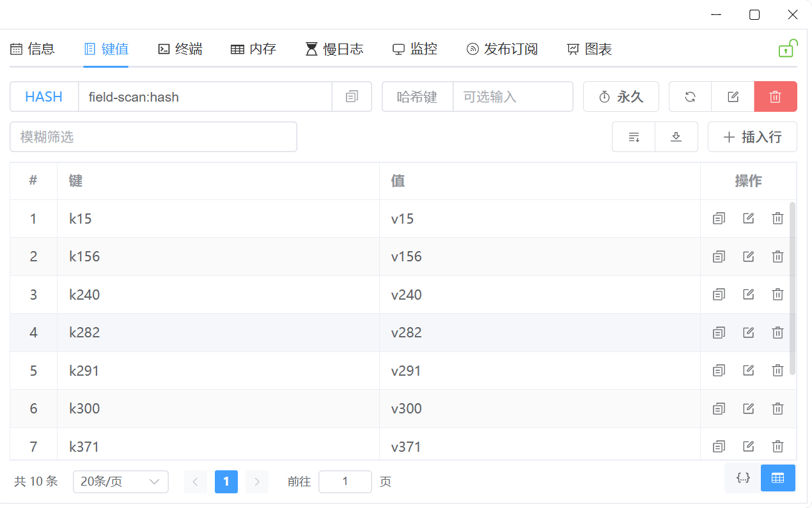
Task: Edit the k240 row entry
Action: [x=748, y=295]
